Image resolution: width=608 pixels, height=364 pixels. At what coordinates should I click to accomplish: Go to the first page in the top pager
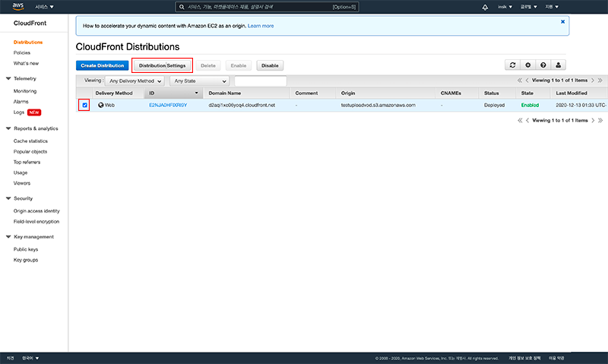520,81
